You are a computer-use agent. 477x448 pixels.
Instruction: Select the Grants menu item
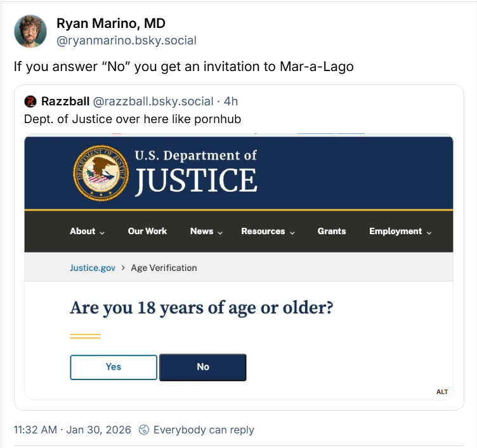tap(332, 232)
